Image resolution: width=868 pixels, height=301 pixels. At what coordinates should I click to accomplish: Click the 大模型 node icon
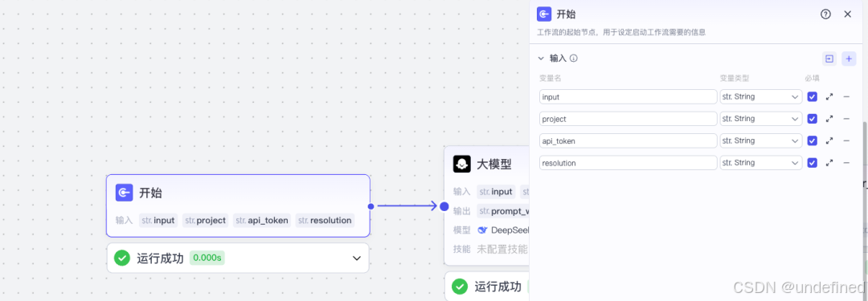point(461,164)
